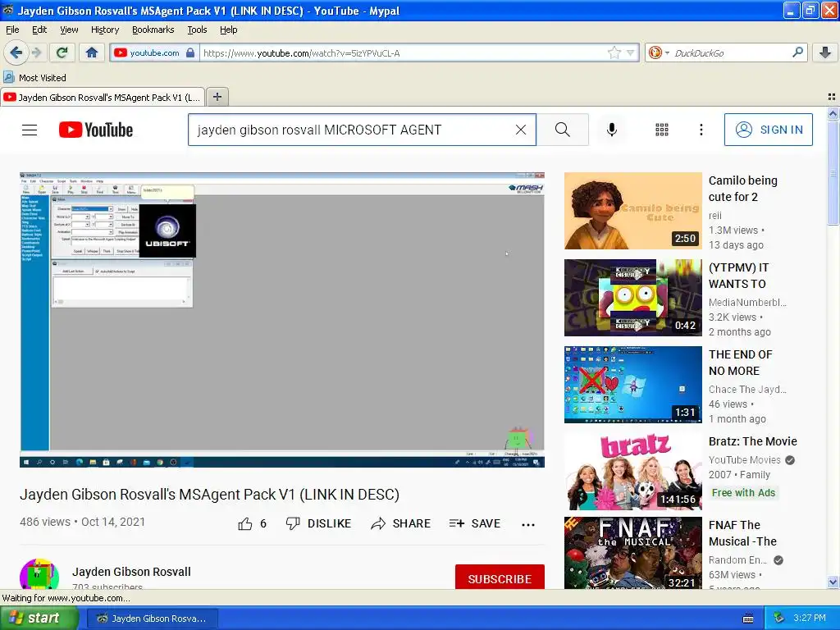Image resolution: width=840 pixels, height=630 pixels.
Task: Click the on-screen keyboard tray icon
Action: [x=748, y=619]
